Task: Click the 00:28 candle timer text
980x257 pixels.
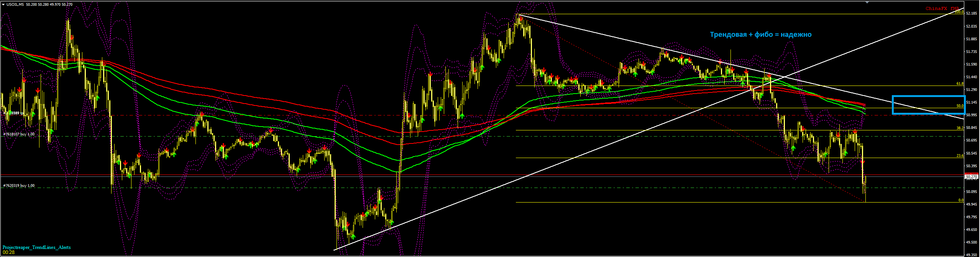Action: [x=8, y=252]
